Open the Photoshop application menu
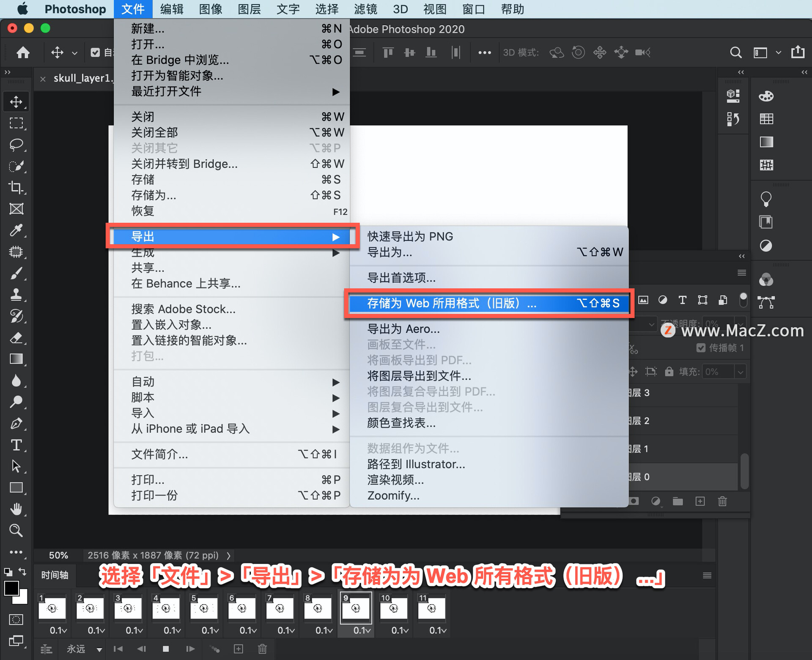The width and height of the screenshot is (812, 660). (x=75, y=9)
